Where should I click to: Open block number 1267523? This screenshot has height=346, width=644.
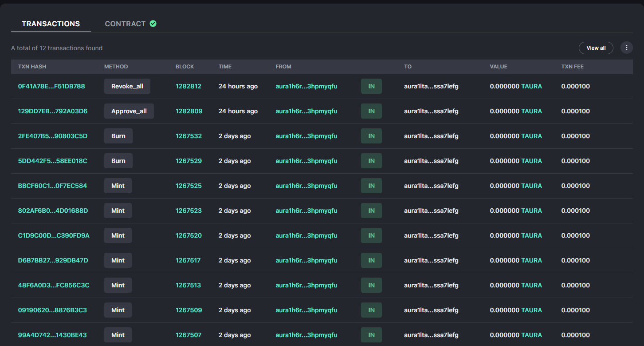coord(189,211)
